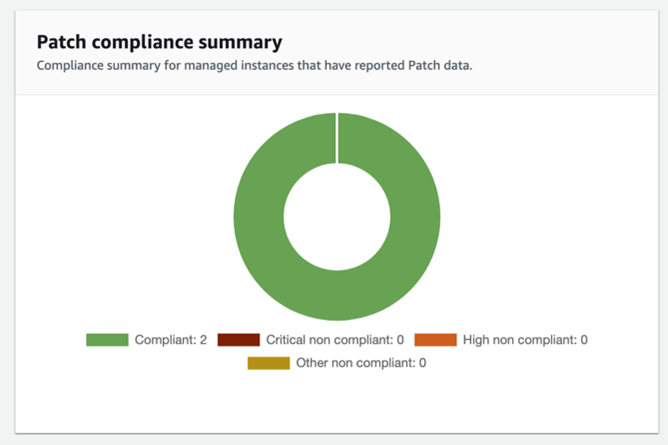668x445 pixels.
Task: Click the thin white divider on donut ring
Action: (x=337, y=138)
